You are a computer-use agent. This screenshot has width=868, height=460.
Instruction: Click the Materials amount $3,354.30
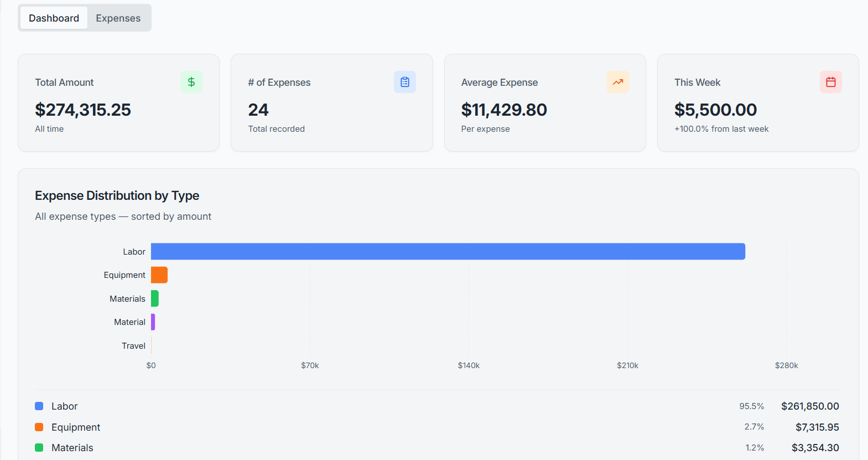[815, 448]
